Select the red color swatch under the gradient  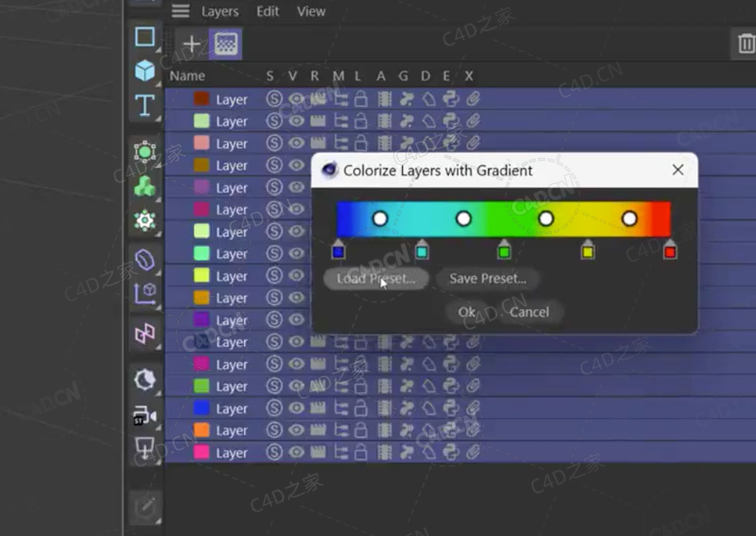pyautogui.click(x=669, y=251)
